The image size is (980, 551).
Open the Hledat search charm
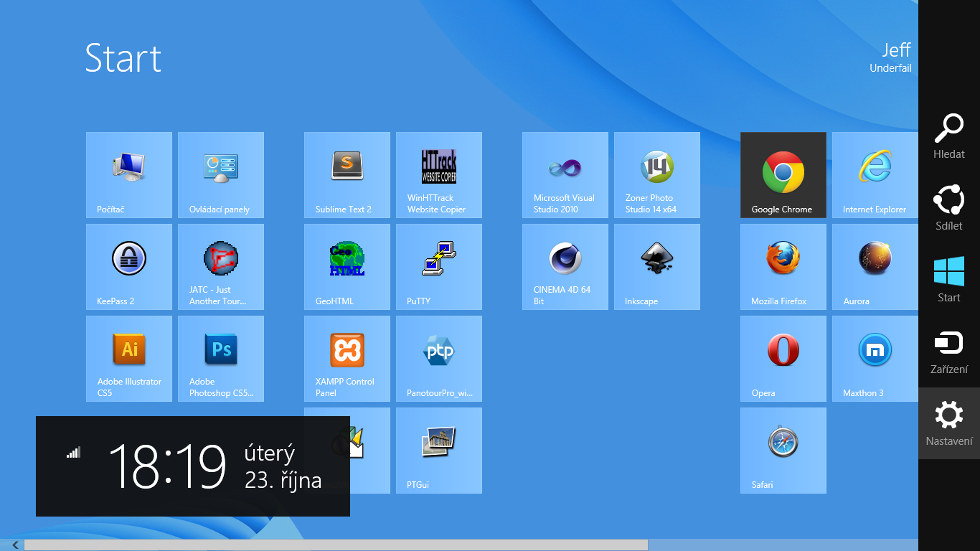tap(948, 136)
